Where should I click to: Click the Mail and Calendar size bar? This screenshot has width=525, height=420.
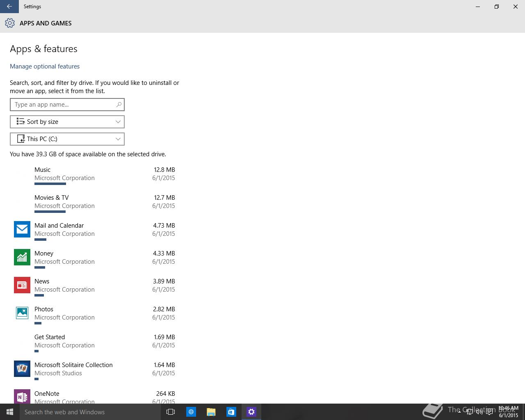(x=40, y=240)
